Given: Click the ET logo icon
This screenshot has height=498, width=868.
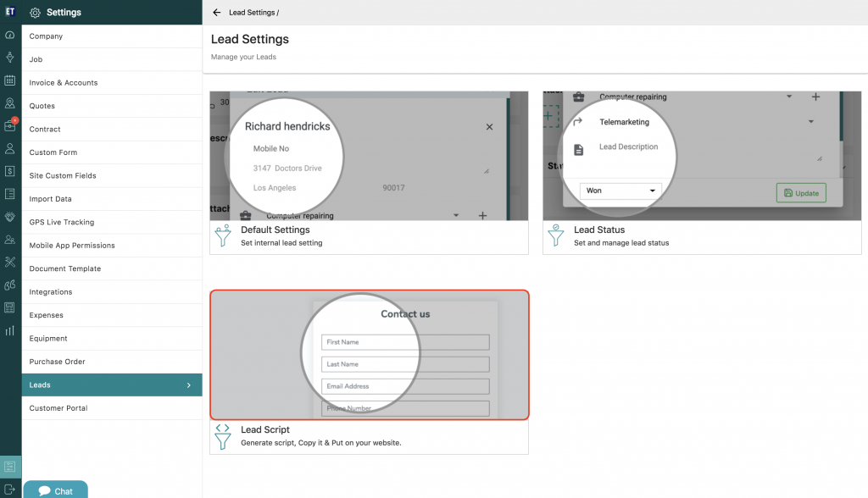Looking at the screenshot, I should click(x=10, y=11).
